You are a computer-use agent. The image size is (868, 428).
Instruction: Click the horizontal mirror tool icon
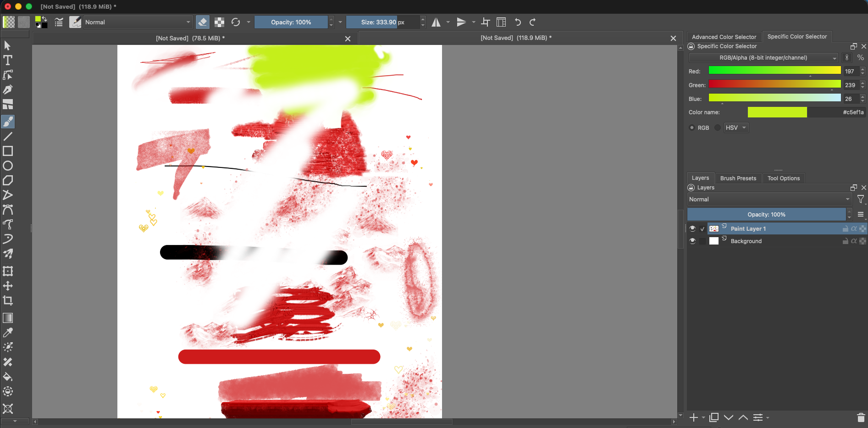(x=436, y=22)
